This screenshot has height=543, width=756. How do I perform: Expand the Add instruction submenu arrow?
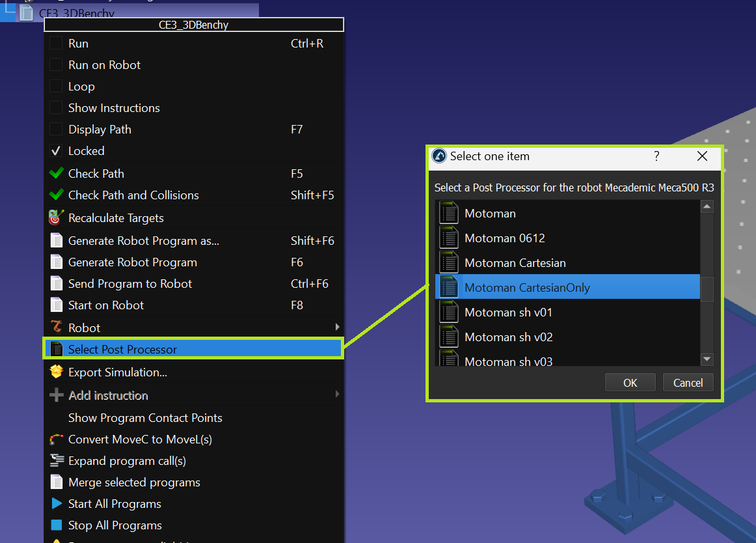pos(336,394)
